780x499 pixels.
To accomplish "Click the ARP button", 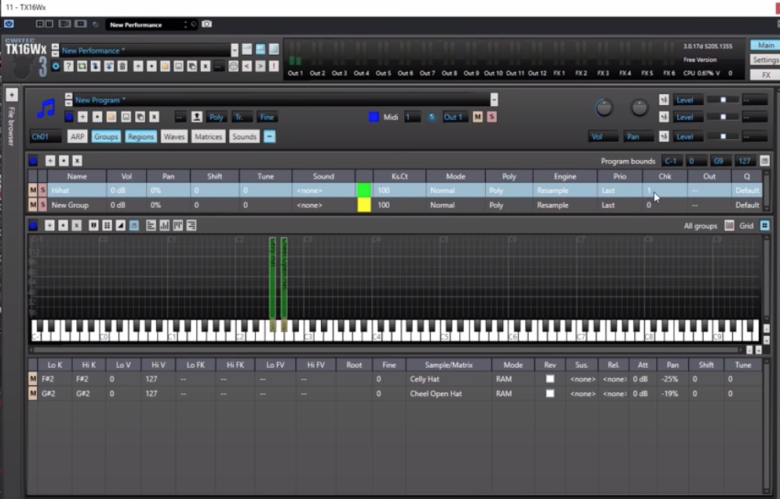I will [77, 136].
